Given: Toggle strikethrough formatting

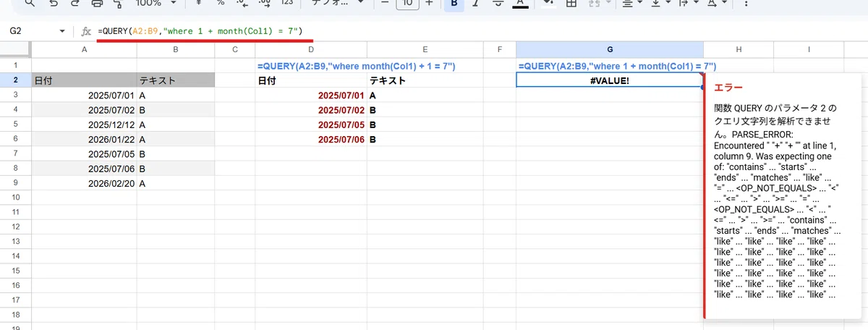Looking at the screenshot, I should click(498, 3).
